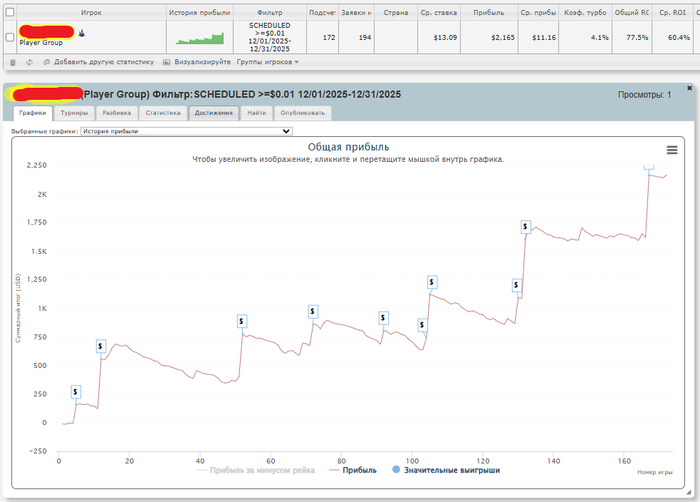700x502 pixels.
Task: Click the $2,165 profit value
Action: [x=503, y=38]
